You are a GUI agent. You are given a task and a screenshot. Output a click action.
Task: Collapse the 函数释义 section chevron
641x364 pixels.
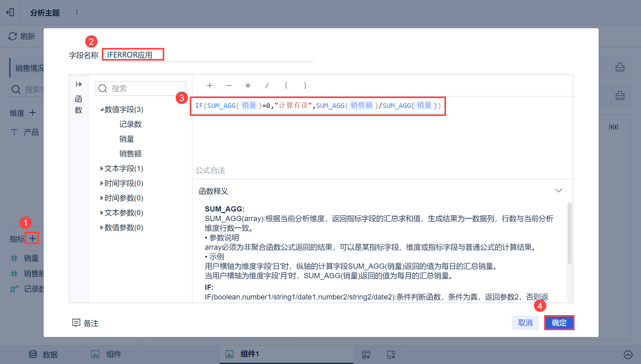coord(559,191)
